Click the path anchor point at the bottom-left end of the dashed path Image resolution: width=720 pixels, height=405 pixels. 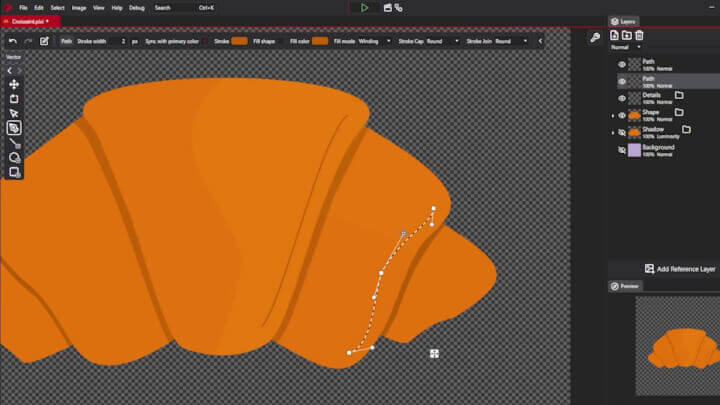click(349, 353)
